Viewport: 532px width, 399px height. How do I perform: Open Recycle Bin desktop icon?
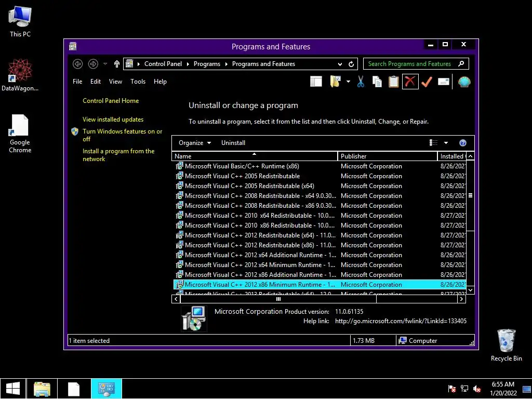coord(506,345)
